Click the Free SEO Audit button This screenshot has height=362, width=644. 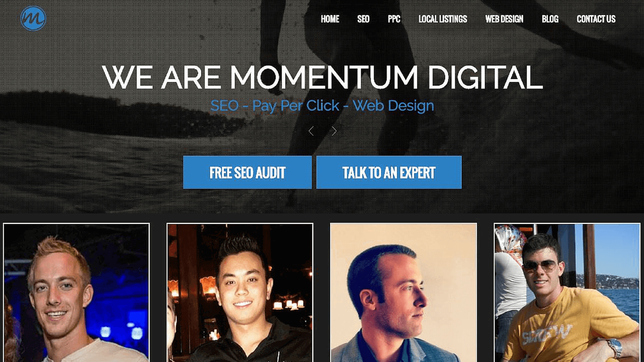tap(248, 172)
